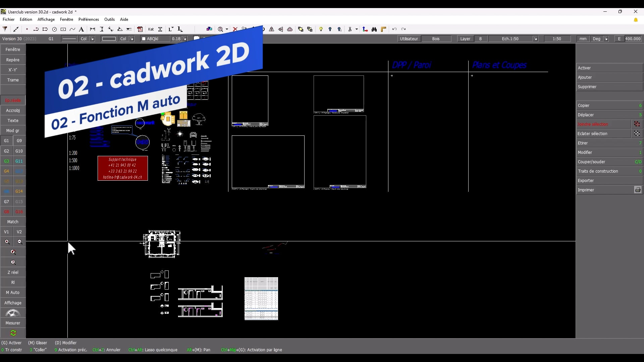
Task: Click the Copier button
Action: coord(609,105)
